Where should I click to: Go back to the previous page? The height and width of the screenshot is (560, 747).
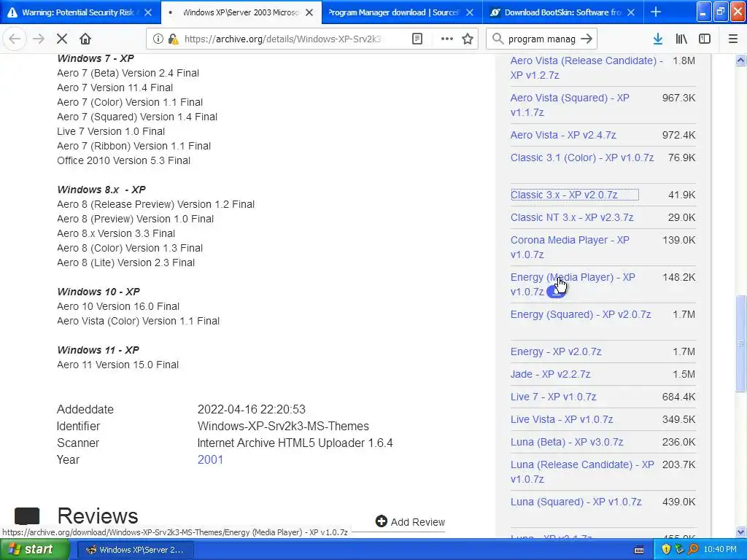[15, 39]
